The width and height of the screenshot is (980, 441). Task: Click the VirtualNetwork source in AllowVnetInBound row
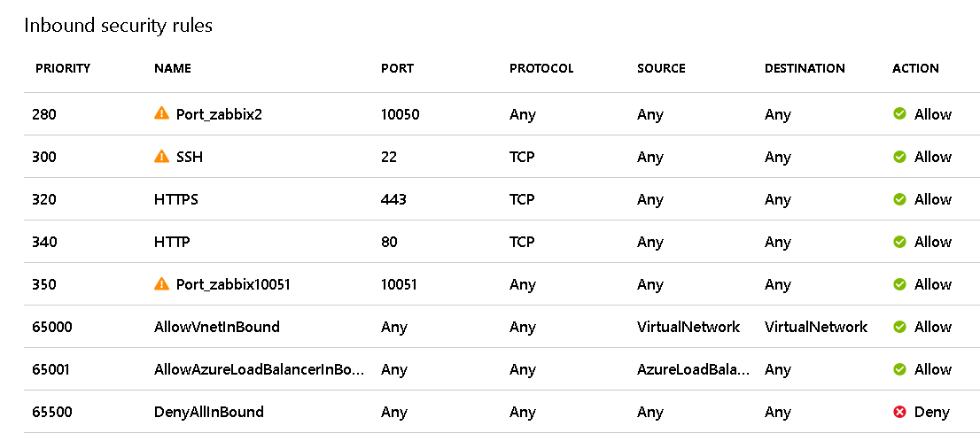tap(688, 327)
